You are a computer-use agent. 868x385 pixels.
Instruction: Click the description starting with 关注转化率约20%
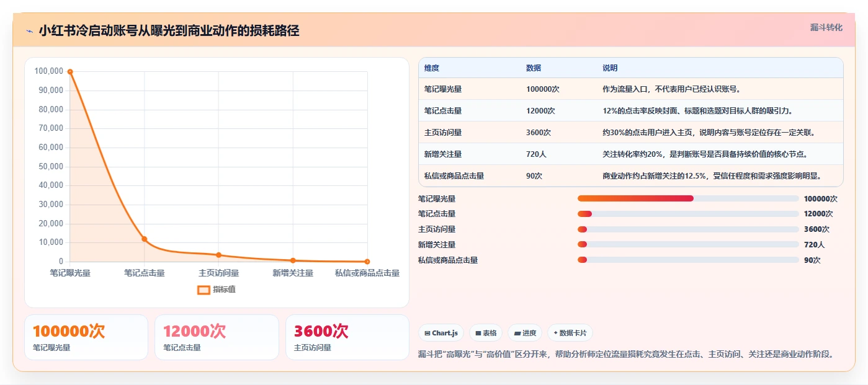pos(705,154)
